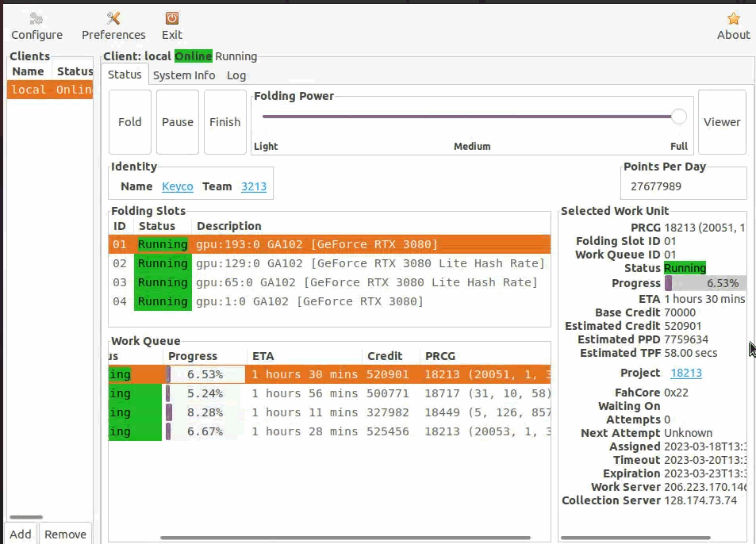Click Folding Slots Description column header

pyautogui.click(x=370, y=226)
